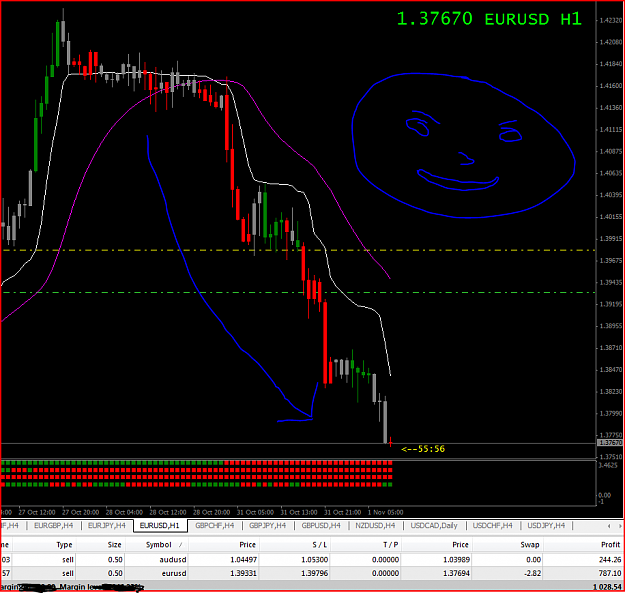The image size is (625, 593).
Task: Click the candle timer label 55:56
Action: click(423, 449)
